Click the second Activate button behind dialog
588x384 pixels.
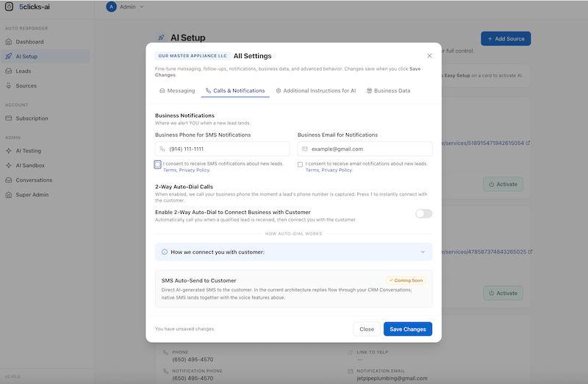503,294
